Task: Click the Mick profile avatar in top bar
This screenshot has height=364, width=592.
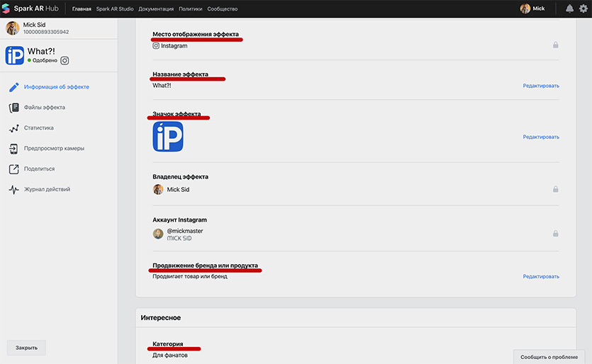Action: 525,8
